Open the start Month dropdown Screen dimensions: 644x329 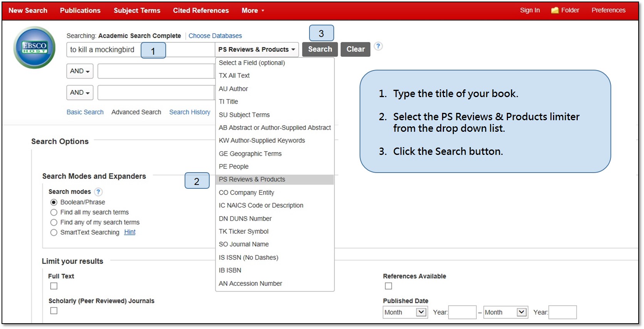coord(405,312)
